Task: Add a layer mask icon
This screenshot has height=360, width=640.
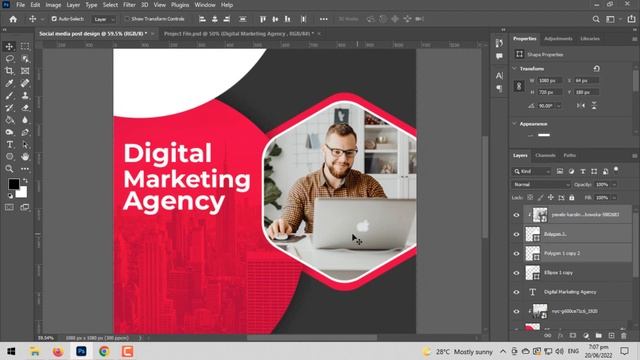Action: coord(573,336)
